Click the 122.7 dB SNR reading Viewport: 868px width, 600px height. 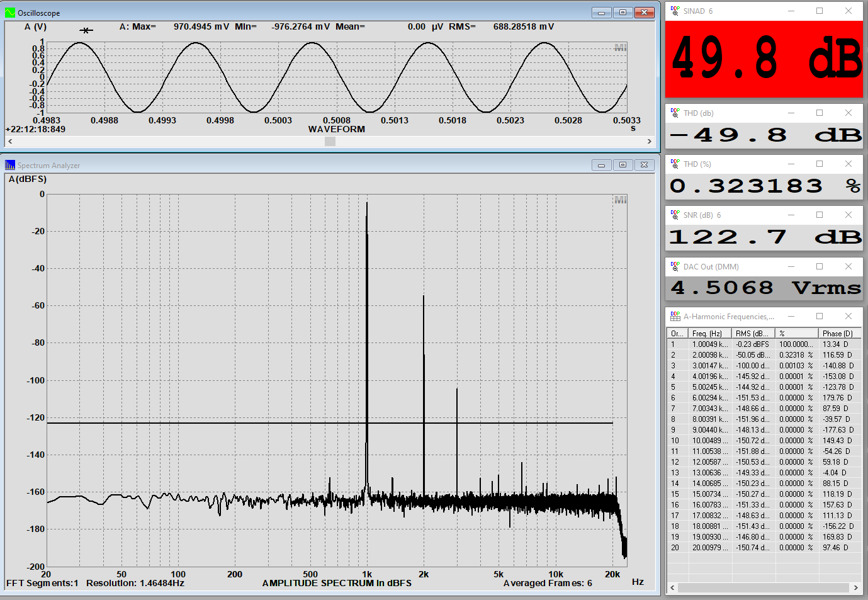point(765,237)
